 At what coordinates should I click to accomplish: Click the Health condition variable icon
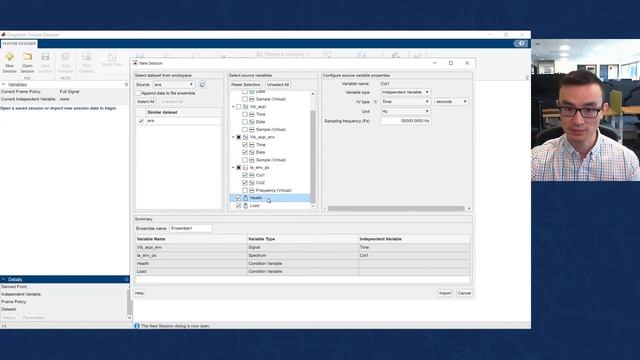coord(246,198)
